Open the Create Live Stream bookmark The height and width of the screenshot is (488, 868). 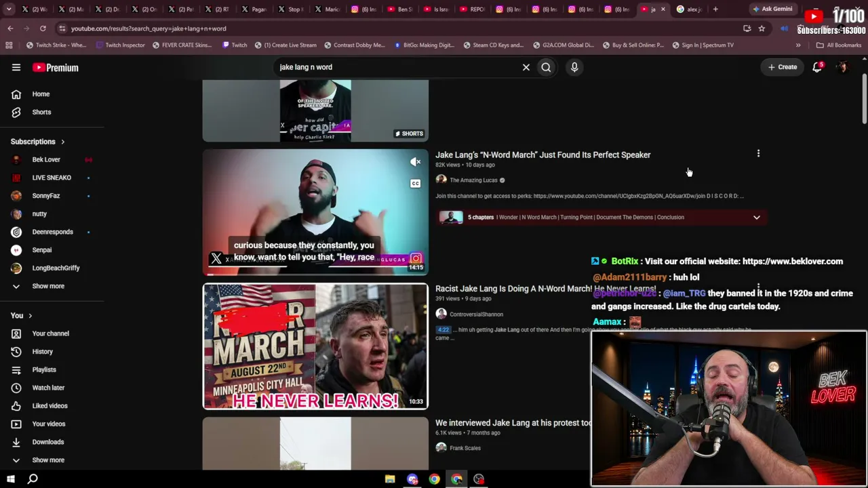(285, 45)
